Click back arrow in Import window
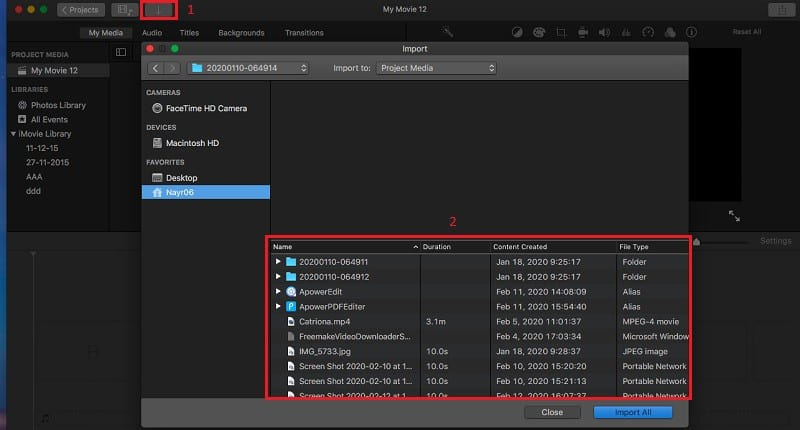 pos(156,68)
